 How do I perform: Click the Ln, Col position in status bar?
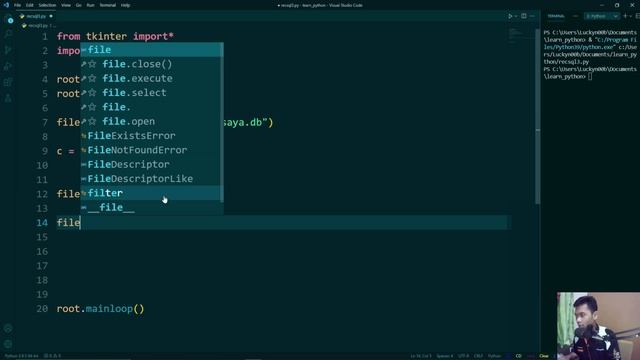pos(421,356)
